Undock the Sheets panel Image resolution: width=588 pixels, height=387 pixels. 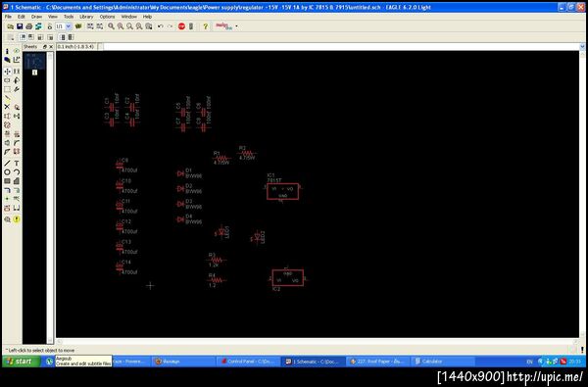pyautogui.click(x=45, y=47)
